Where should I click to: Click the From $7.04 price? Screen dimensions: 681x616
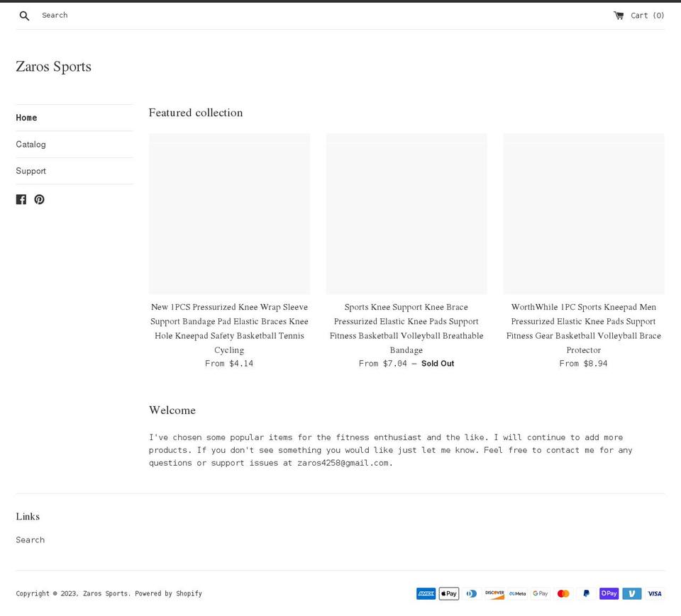(x=383, y=364)
